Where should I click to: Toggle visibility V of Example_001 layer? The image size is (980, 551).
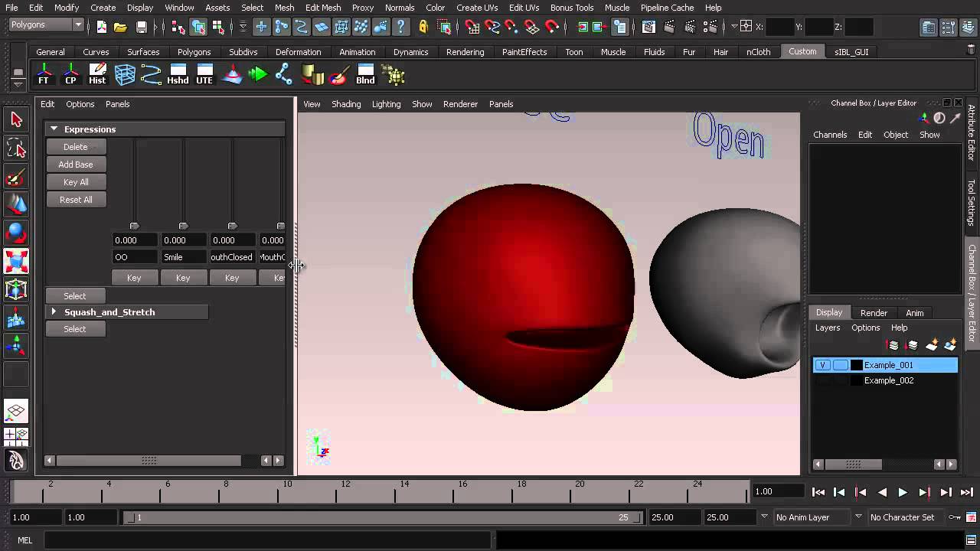point(822,365)
